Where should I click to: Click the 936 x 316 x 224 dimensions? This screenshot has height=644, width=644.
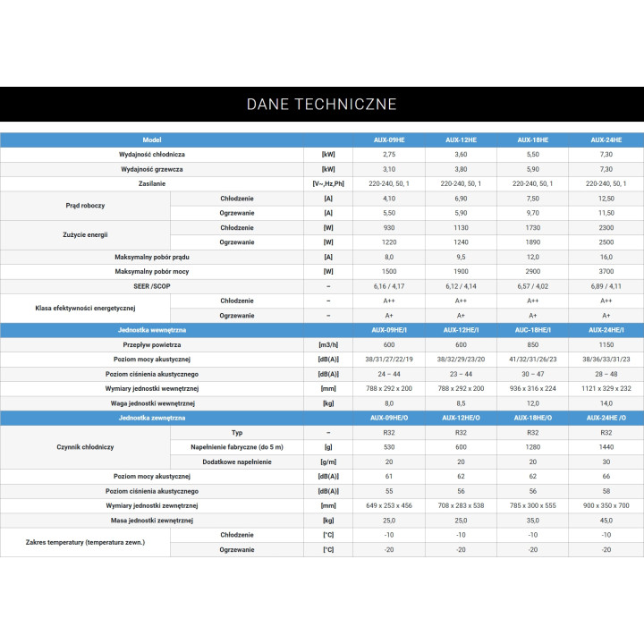click(533, 388)
